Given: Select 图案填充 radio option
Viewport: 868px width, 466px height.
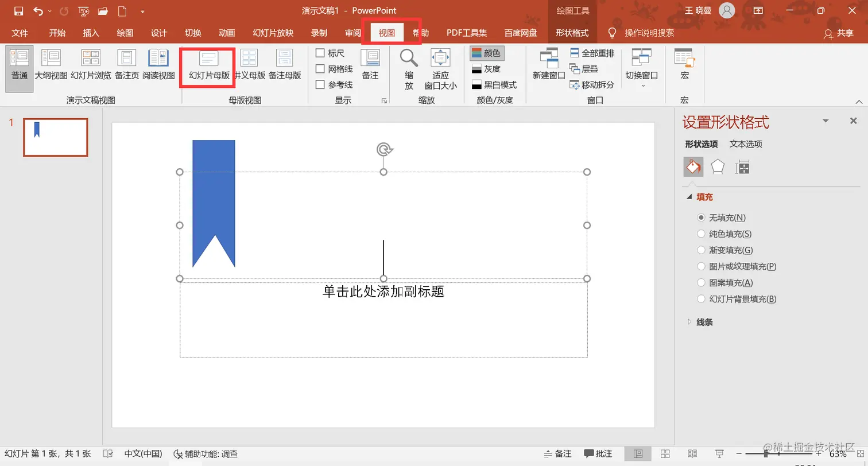Looking at the screenshot, I should (x=701, y=282).
